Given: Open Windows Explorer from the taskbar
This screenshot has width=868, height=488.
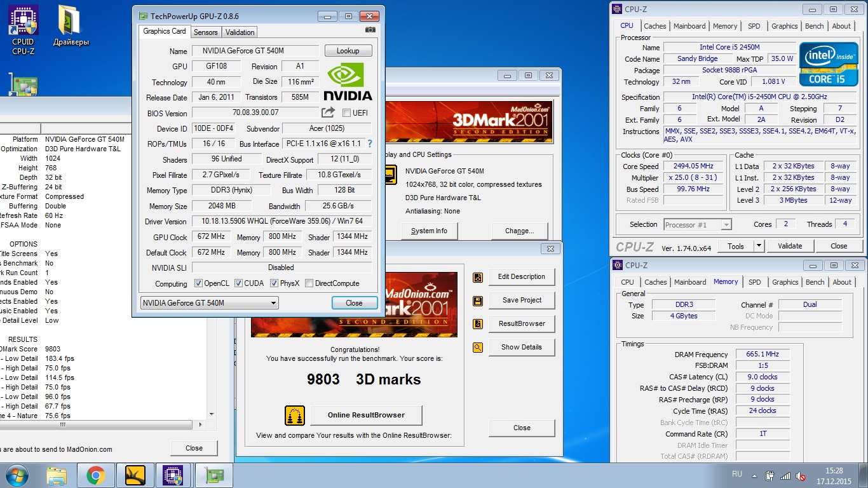Looking at the screenshot, I should [57, 475].
